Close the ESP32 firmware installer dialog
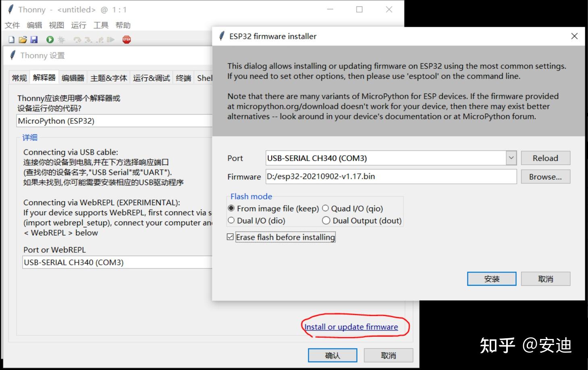Viewport: 588px width, 370px height. point(574,36)
